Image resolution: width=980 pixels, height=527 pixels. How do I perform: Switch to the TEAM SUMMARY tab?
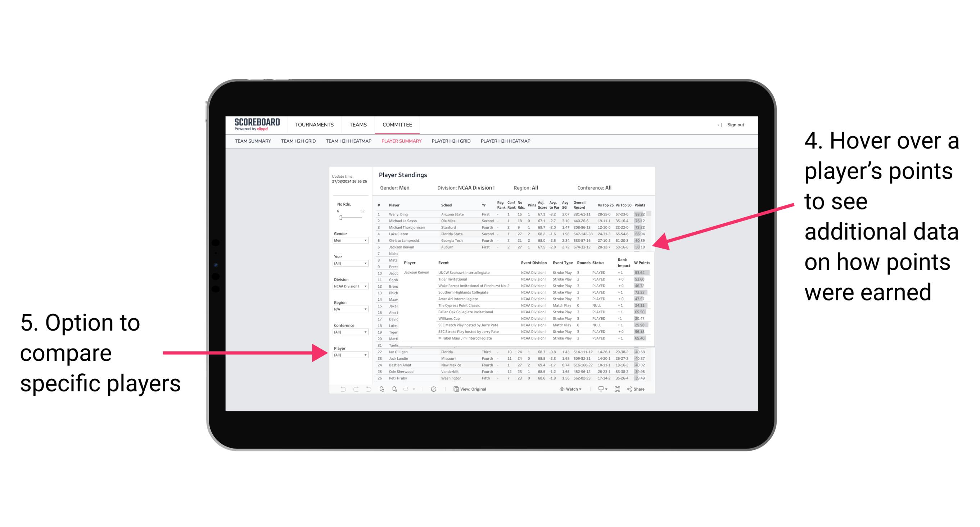[x=254, y=143]
